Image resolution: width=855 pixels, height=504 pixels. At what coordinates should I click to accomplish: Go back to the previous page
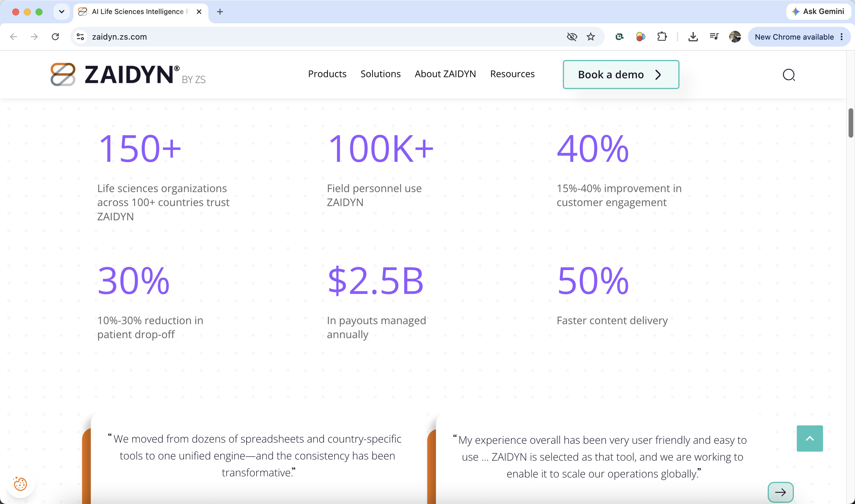coord(14,37)
